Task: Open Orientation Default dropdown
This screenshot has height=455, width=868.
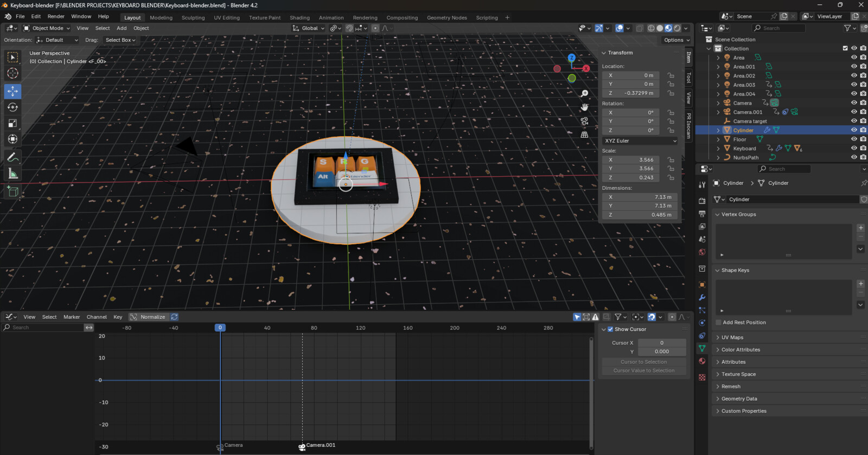Action: click(58, 40)
